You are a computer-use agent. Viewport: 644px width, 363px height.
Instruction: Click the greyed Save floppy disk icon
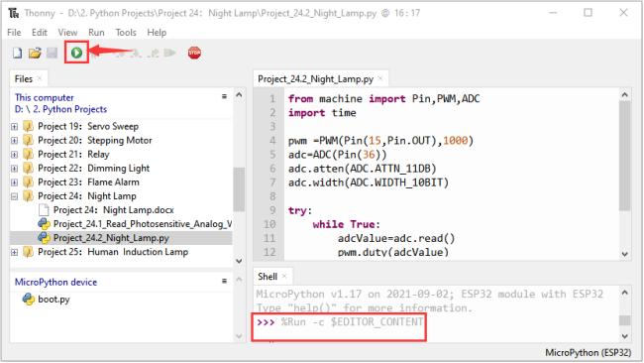[52, 53]
